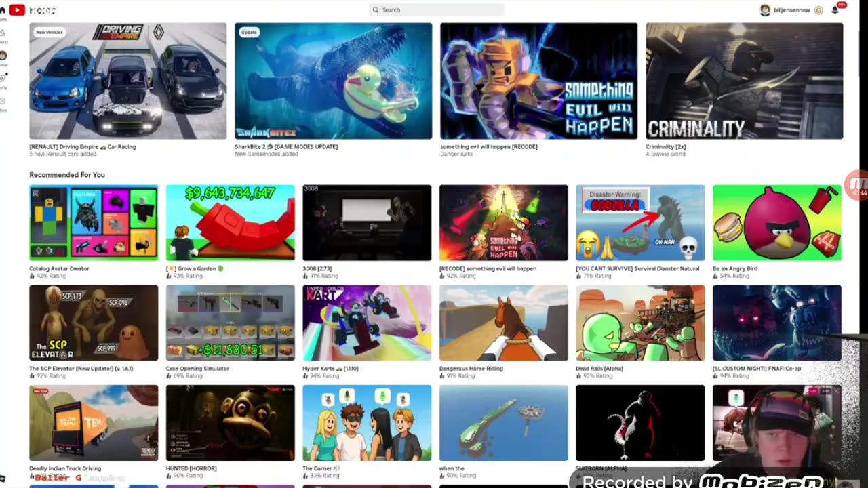This screenshot has width=868, height=488.
Task: Open the HUNTED [HORROR] thumbnail
Action: (x=231, y=423)
